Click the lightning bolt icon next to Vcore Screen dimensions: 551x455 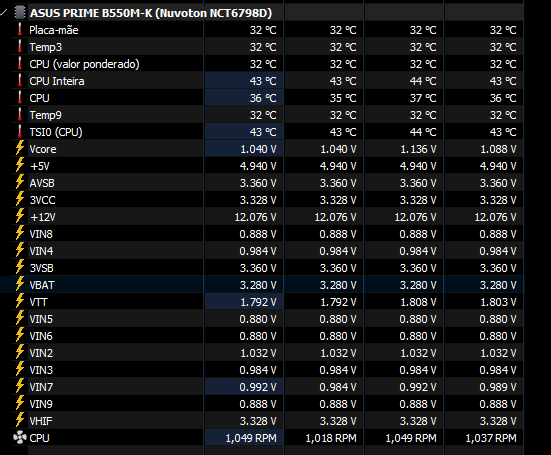click(x=20, y=149)
